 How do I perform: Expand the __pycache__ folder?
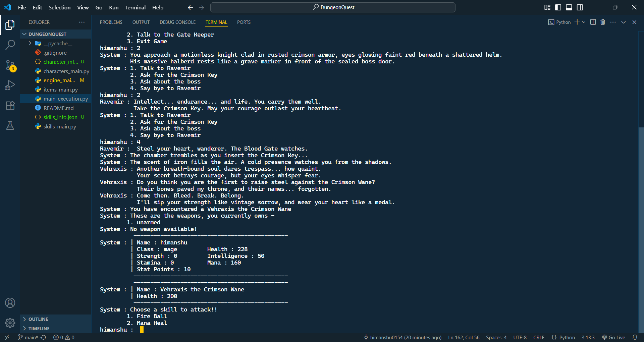(56, 44)
